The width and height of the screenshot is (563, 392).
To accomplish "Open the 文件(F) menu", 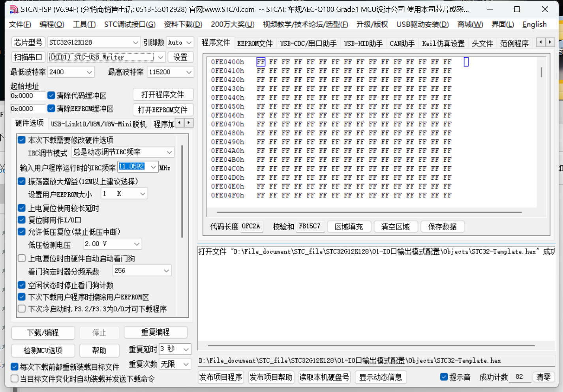I will [x=20, y=24].
